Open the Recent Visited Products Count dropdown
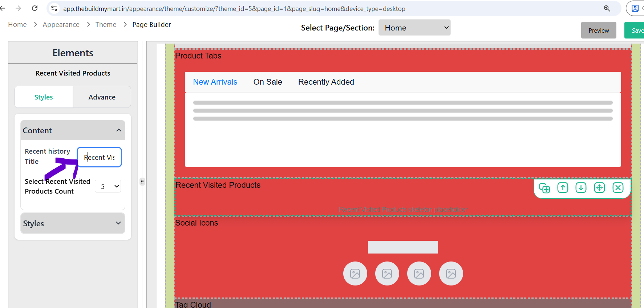This screenshot has width=644, height=308. [108, 186]
